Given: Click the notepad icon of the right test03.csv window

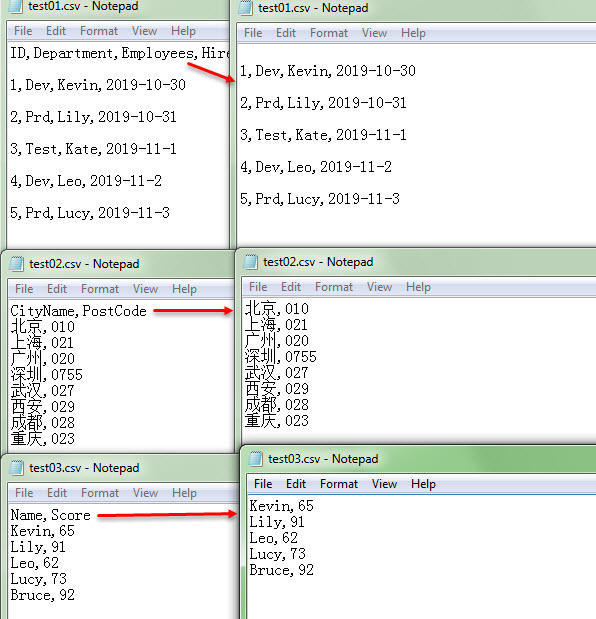Looking at the screenshot, I should tap(255, 459).
